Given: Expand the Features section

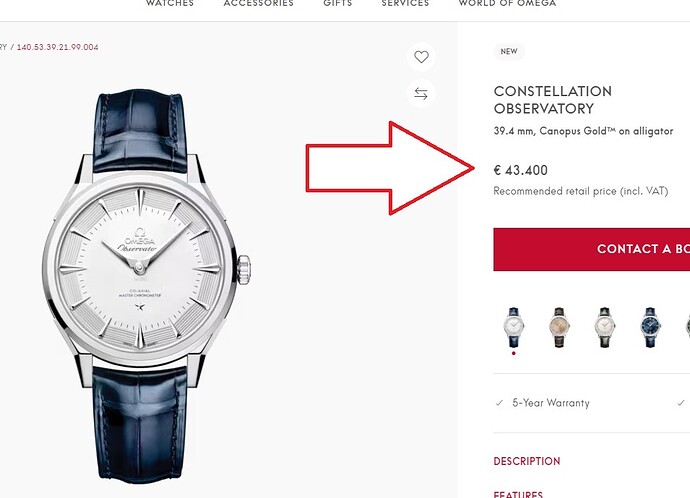Looking at the screenshot, I should (x=518, y=494).
